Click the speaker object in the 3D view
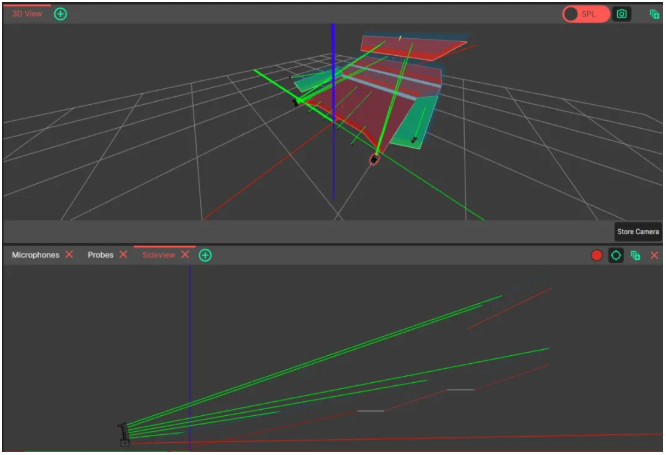Screen dimensions: 666x455 point(374,157)
